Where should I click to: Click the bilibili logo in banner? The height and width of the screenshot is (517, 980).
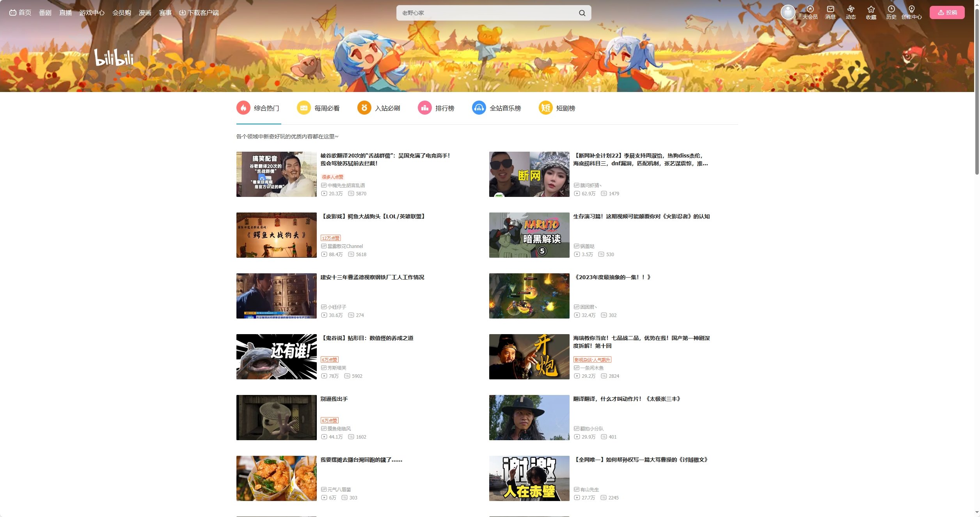114,58
